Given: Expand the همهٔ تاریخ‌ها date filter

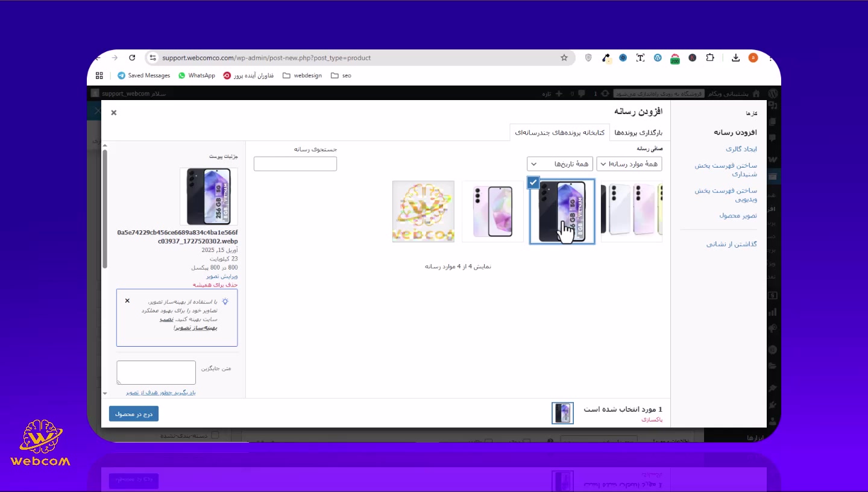Looking at the screenshot, I should point(560,164).
